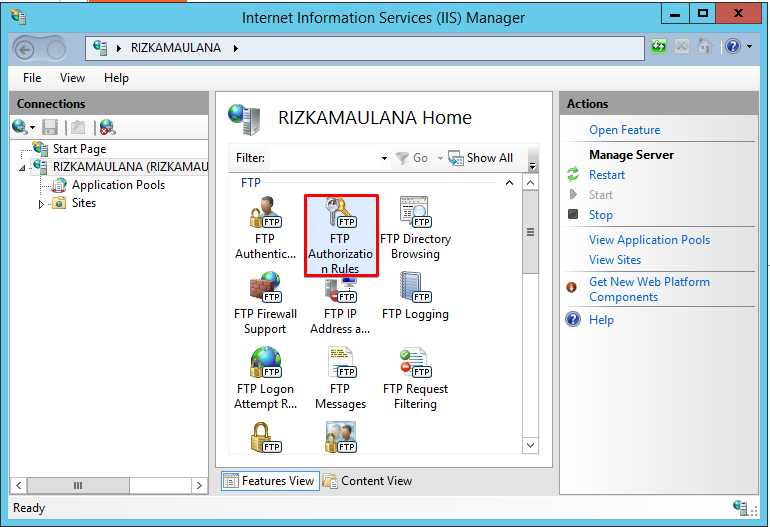
Task: Click the Up folder icon in Connections toolbar
Action: 78,127
